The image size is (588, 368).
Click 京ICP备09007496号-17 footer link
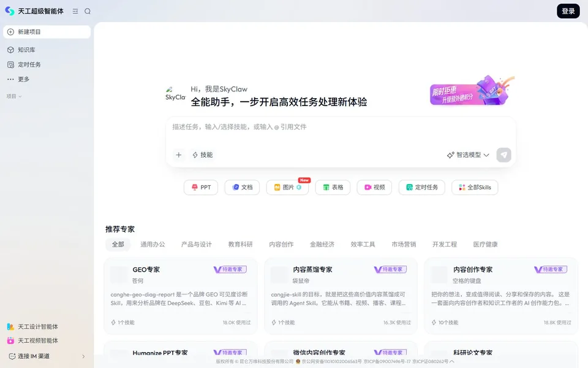(x=387, y=362)
